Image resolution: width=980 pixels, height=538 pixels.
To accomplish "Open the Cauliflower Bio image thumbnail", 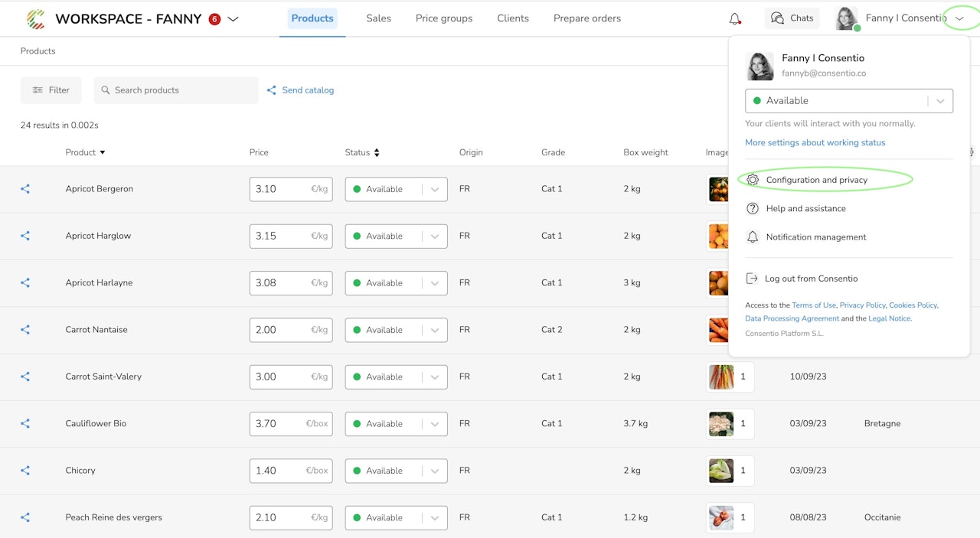I will (721, 424).
